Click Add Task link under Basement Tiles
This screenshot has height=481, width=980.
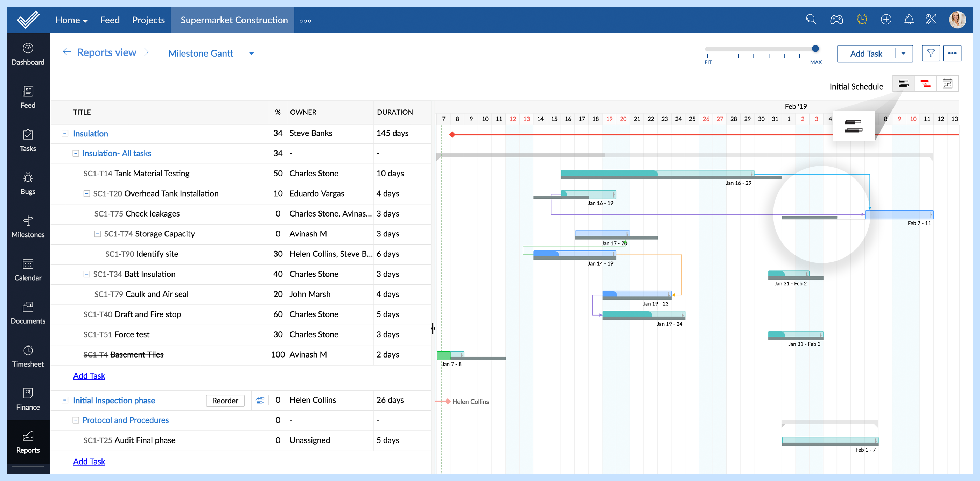[89, 376]
